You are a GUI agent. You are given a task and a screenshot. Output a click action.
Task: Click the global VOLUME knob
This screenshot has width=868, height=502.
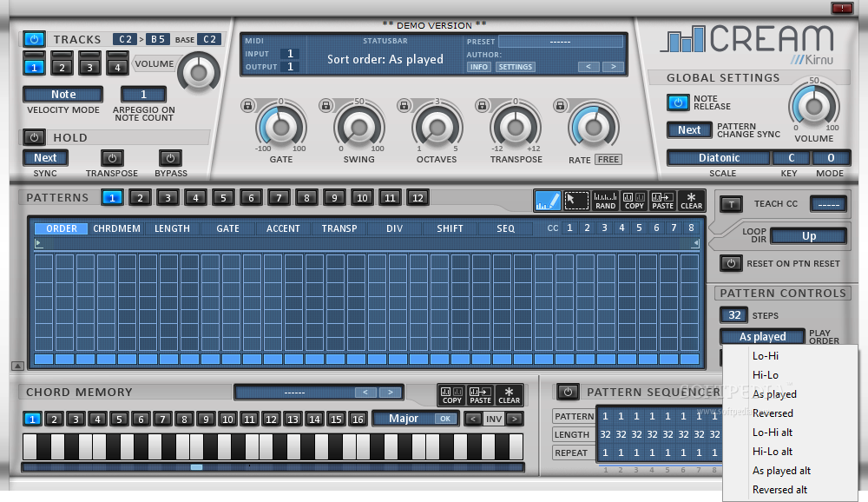click(x=814, y=106)
